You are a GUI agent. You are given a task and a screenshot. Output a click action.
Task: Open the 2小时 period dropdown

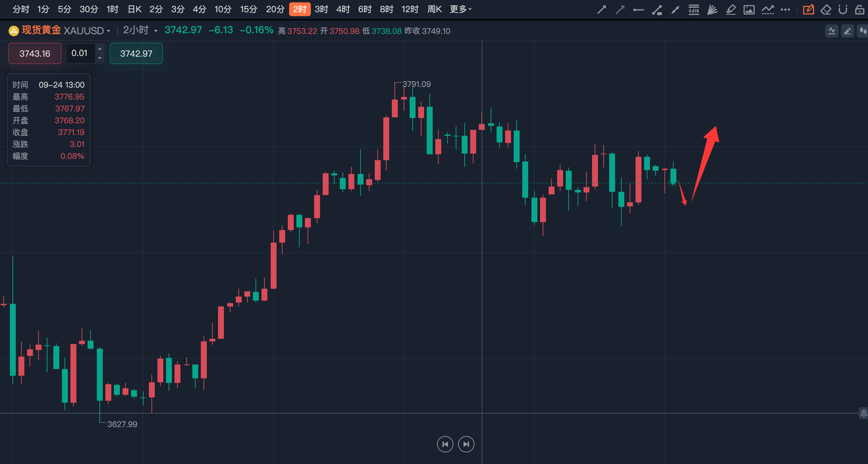click(156, 31)
